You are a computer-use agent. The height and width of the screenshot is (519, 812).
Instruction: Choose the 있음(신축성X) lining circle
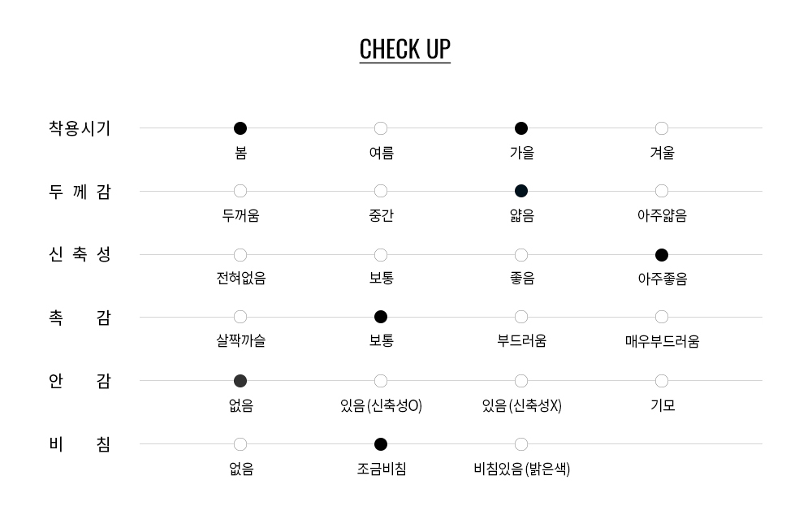(x=521, y=381)
